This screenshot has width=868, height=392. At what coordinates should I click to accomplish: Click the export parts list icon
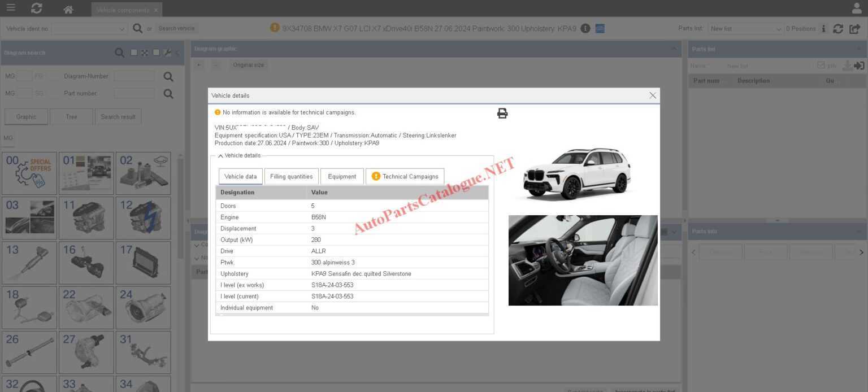point(854,29)
